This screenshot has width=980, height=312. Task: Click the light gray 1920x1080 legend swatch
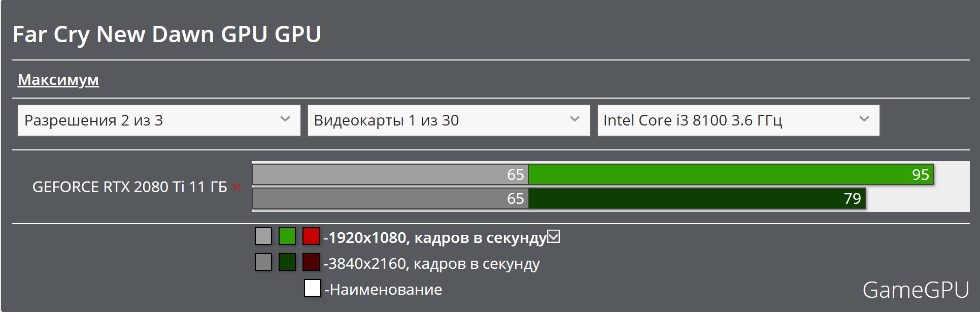click(263, 236)
